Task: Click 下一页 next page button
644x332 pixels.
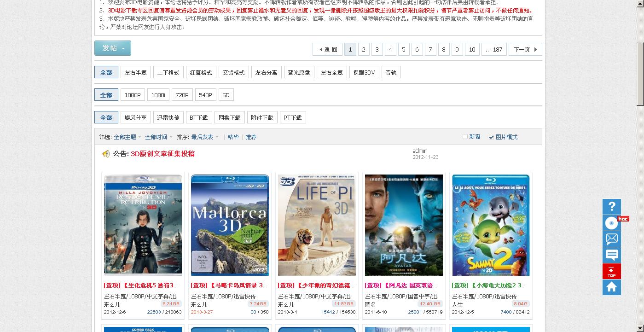Action: (x=525, y=49)
